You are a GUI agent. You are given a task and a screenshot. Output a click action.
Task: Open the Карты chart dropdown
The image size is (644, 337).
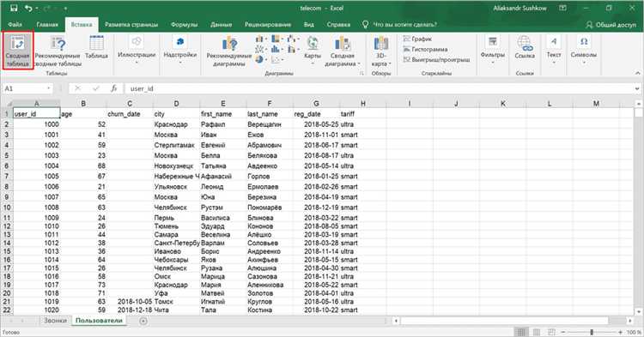[x=313, y=50]
